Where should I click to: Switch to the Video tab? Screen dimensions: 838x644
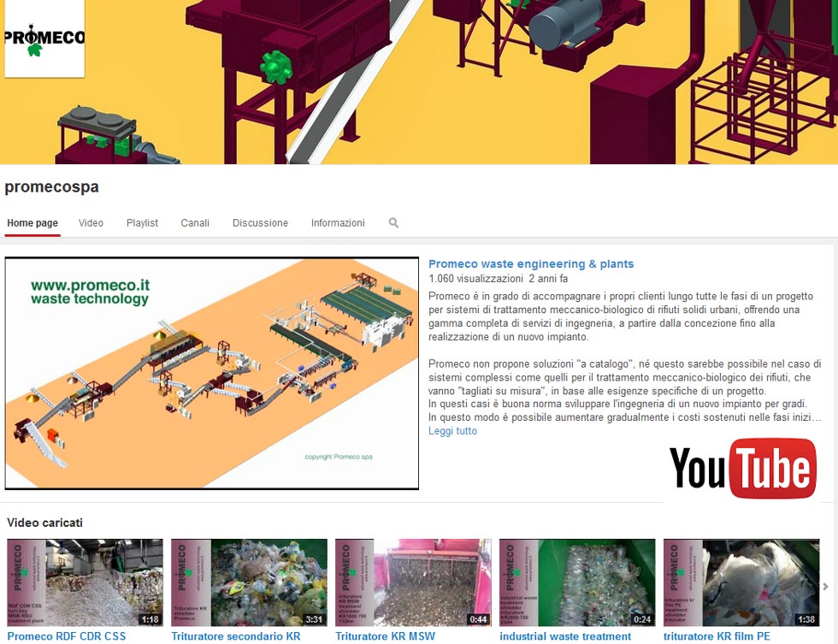(x=91, y=222)
